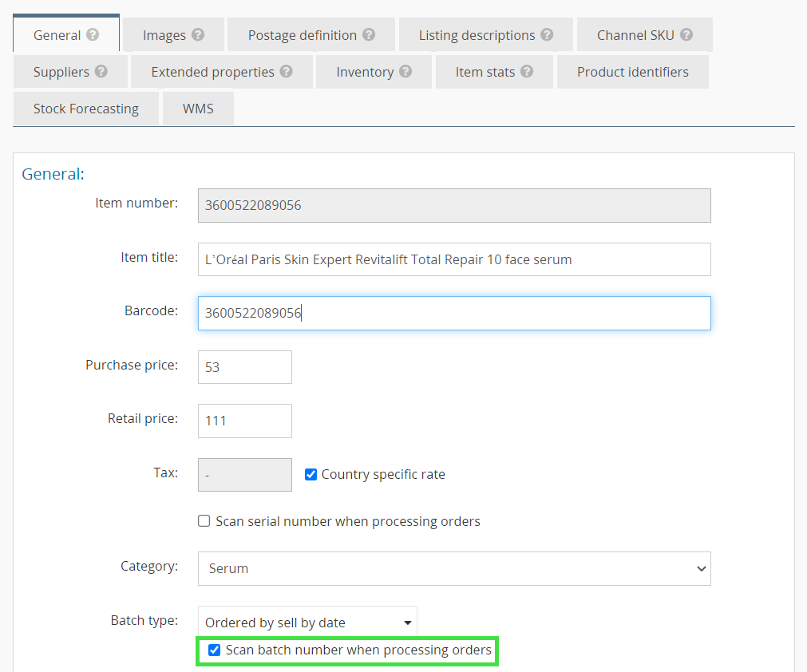Click the Purchase price field
807x672 pixels.
tap(244, 367)
